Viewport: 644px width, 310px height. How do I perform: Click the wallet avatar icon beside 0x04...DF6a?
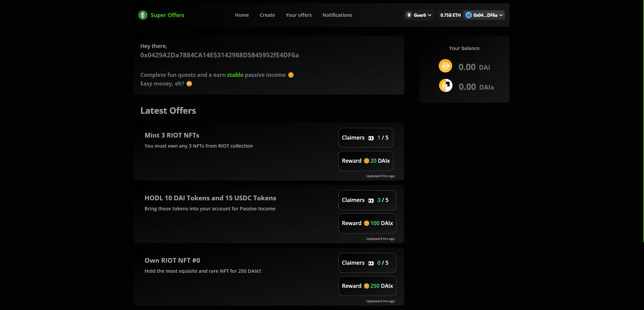click(469, 15)
